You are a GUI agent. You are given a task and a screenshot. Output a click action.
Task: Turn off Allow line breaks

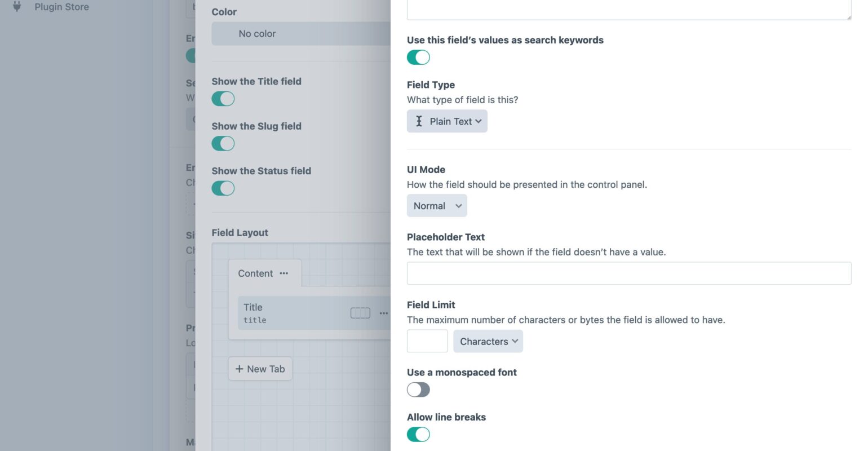click(x=418, y=434)
